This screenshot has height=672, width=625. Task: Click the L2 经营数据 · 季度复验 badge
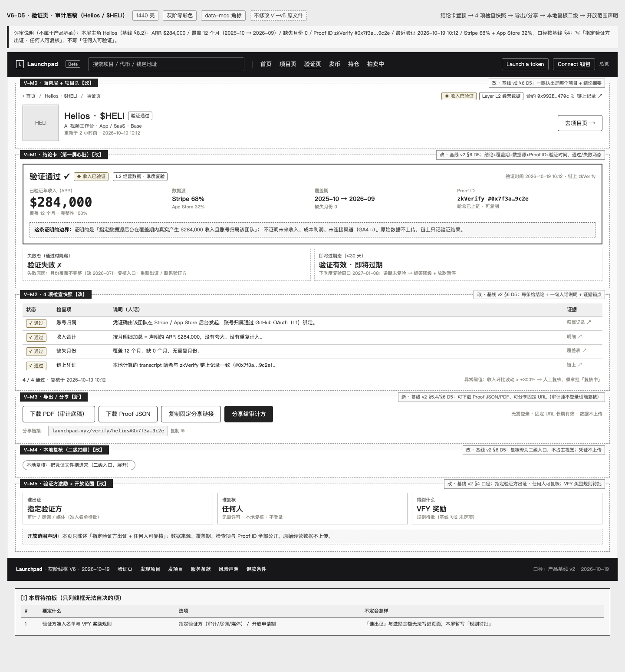[140, 177]
